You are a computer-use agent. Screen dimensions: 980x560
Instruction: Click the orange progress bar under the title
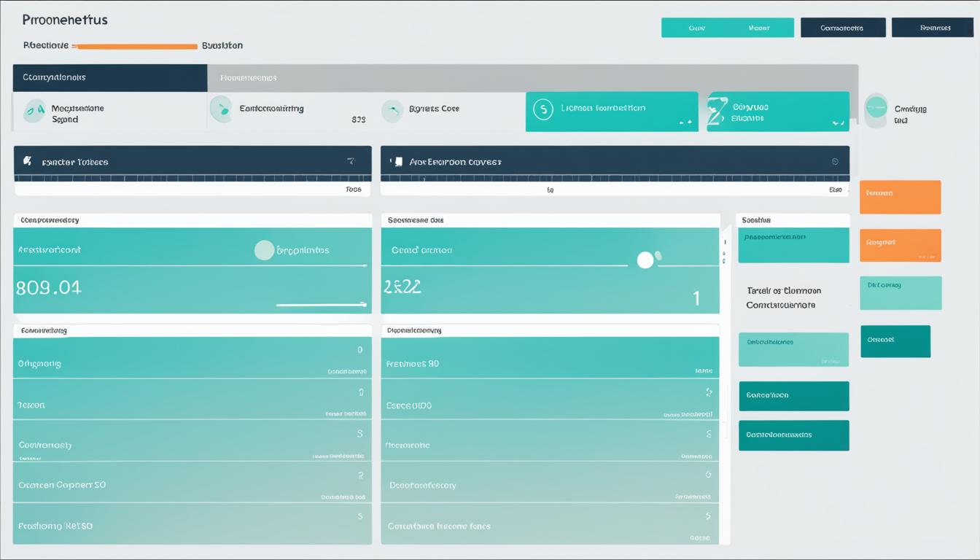(136, 46)
